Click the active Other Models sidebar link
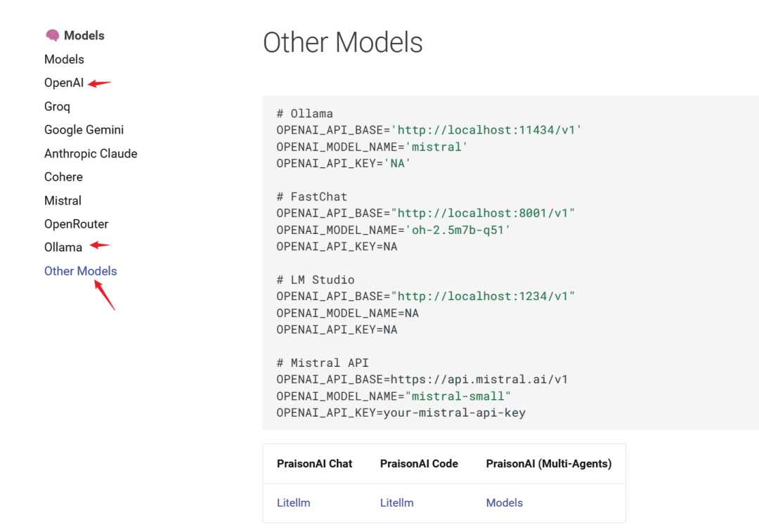Viewport: 759px width, 532px height. (x=80, y=271)
